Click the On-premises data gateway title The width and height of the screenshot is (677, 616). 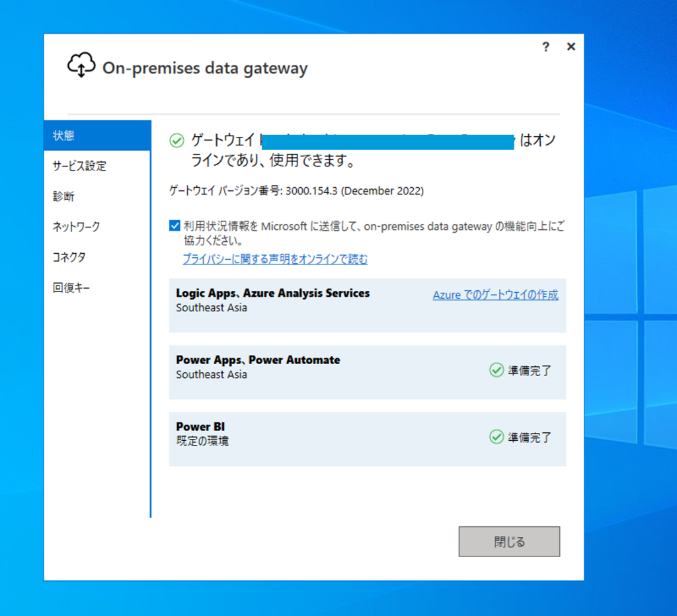205,68
